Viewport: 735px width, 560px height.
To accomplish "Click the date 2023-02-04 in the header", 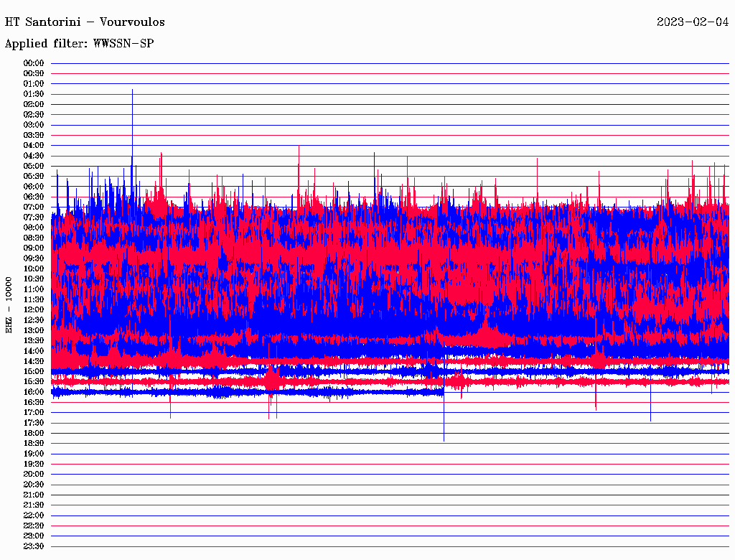I will [x=692, y=22].
